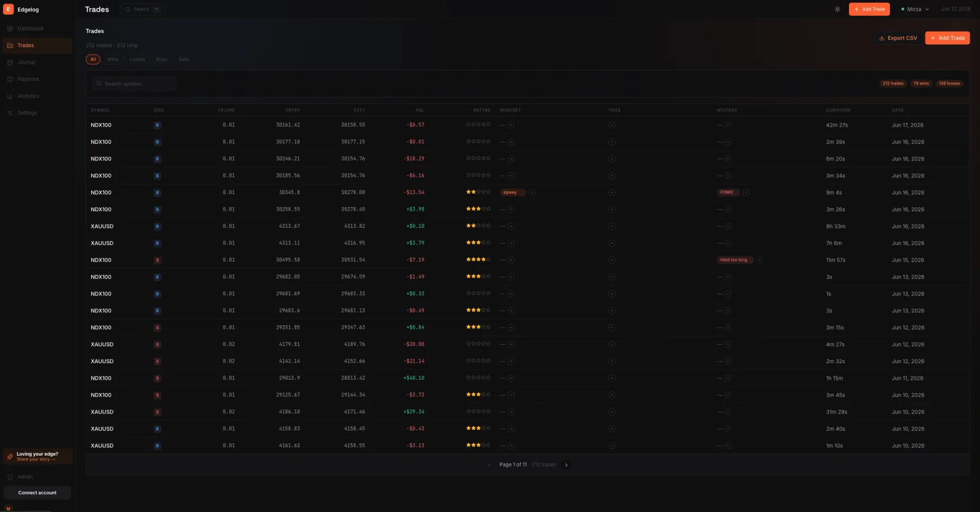Open the trade with P&L +$40.10
Screen dimensions: 980x512
[x=527, y=378]
